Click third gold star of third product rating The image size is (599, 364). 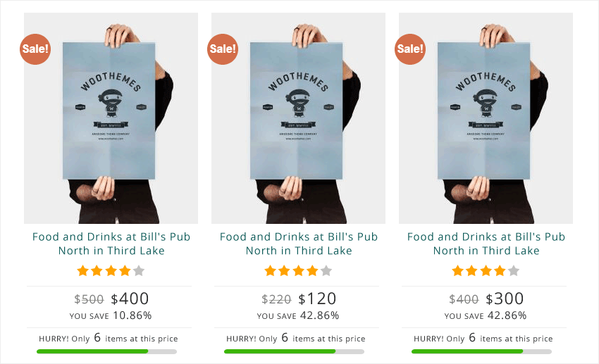[486, 271]
